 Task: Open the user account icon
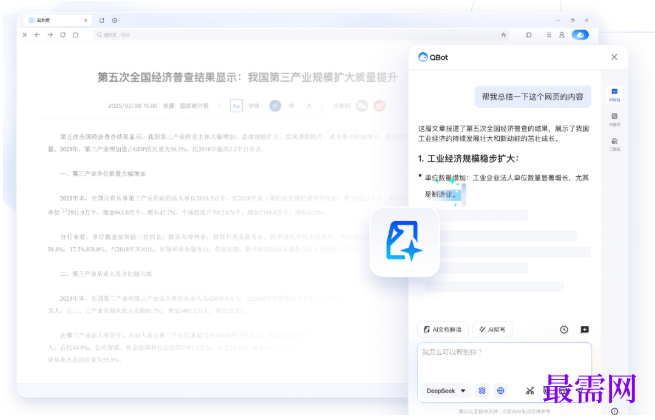click(562, 35)
